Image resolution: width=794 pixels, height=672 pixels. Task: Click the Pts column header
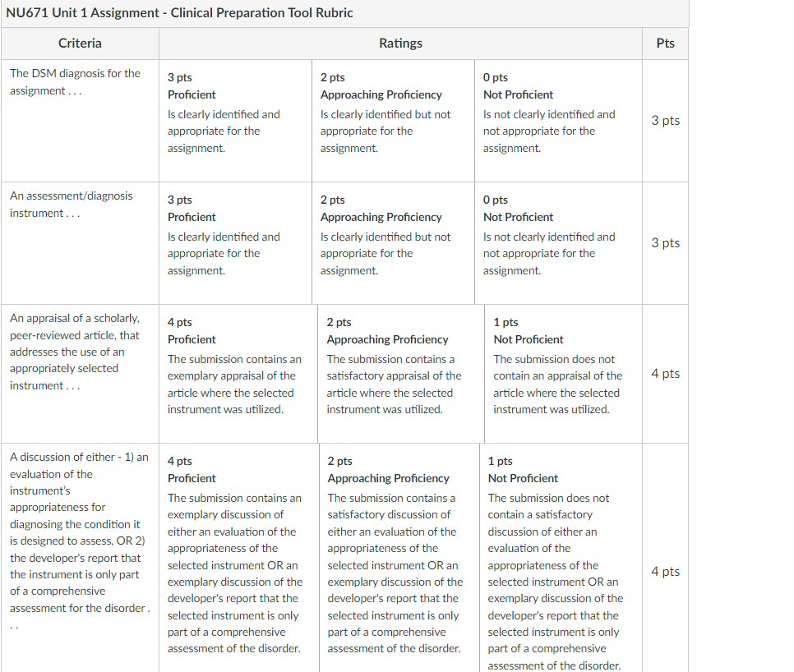[666, 44]
